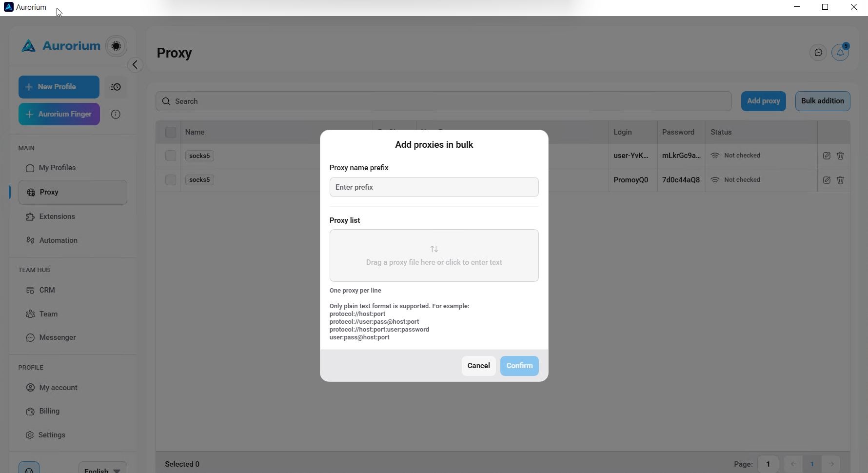
Task: Click the Confirm button in the dialog
Action: click(x=519, y=366)
